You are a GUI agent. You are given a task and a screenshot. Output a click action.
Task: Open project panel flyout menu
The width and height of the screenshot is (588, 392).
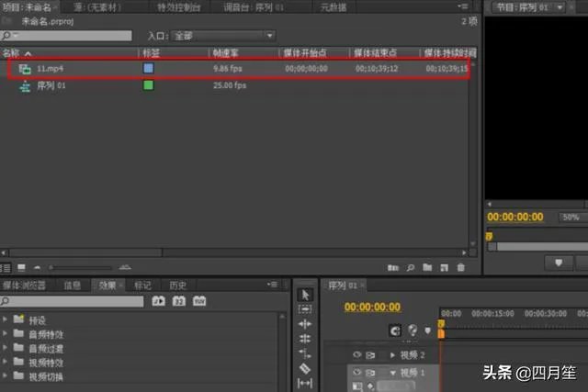462,6
